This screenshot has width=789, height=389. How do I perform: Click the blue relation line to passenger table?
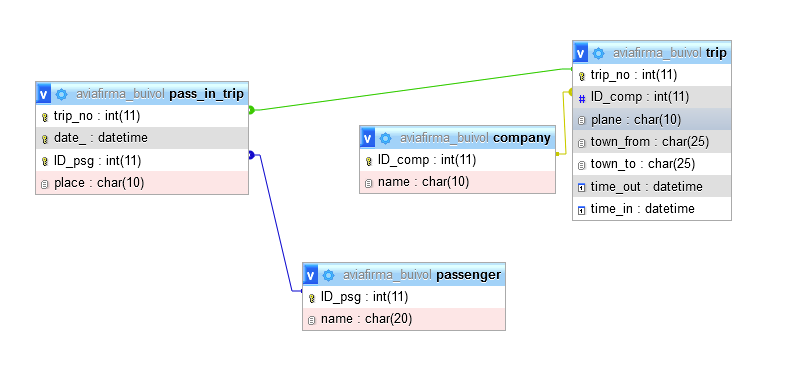276,222
